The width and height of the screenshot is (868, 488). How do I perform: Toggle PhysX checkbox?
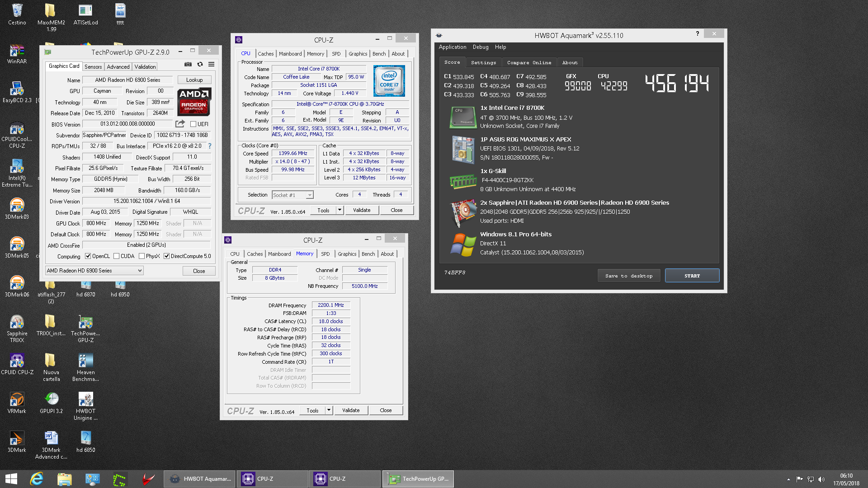click(x=142, y=256)
